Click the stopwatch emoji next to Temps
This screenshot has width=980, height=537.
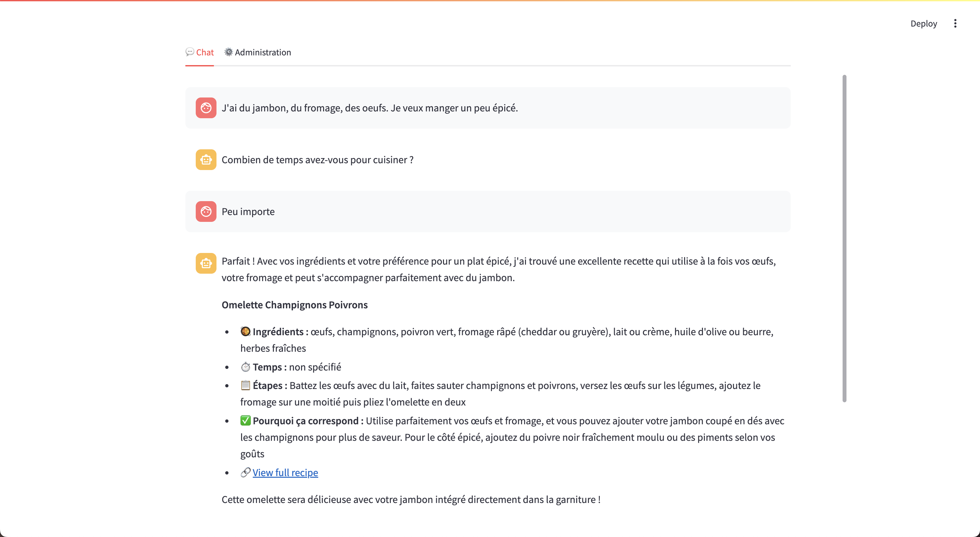(245, 367)
